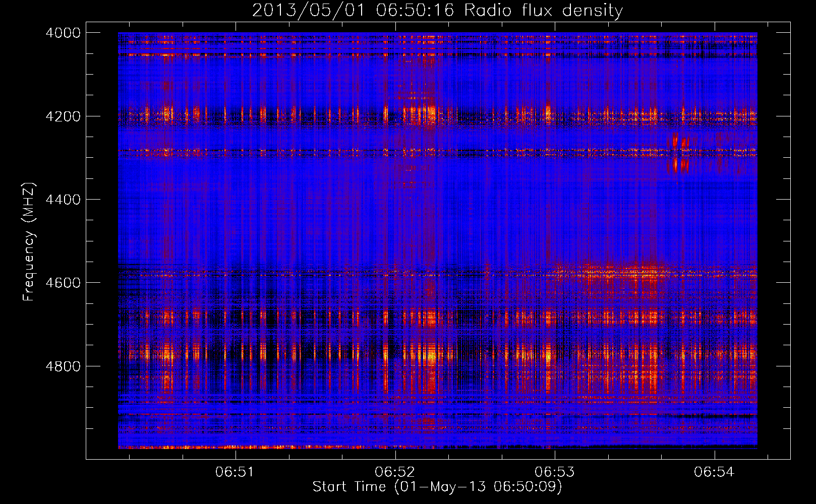Screen dimensions: 816x504
Task: Click the 4000 frequency tick label
Action: coord(63,33)
